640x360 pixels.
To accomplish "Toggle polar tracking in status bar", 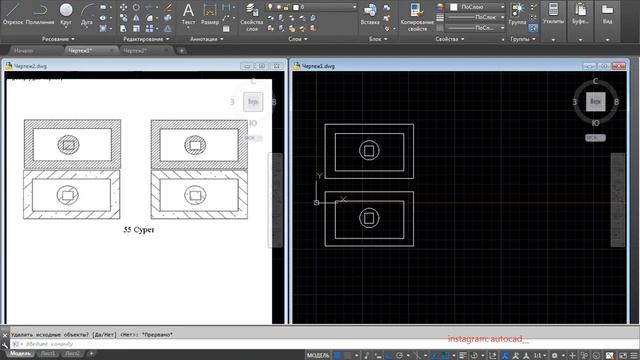I will pyautogui.click(x=399, y=356).
